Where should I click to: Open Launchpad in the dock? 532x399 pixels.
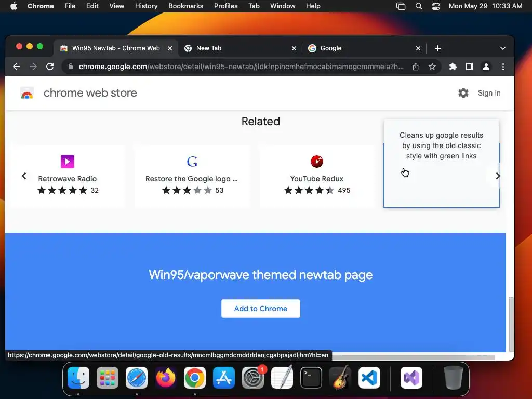click(108, 378)
